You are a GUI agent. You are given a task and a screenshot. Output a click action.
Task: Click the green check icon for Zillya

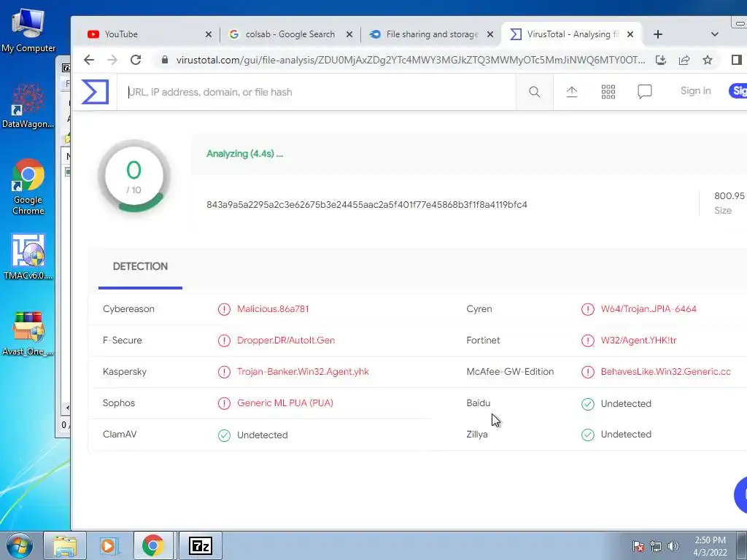[x=588, y=435]
